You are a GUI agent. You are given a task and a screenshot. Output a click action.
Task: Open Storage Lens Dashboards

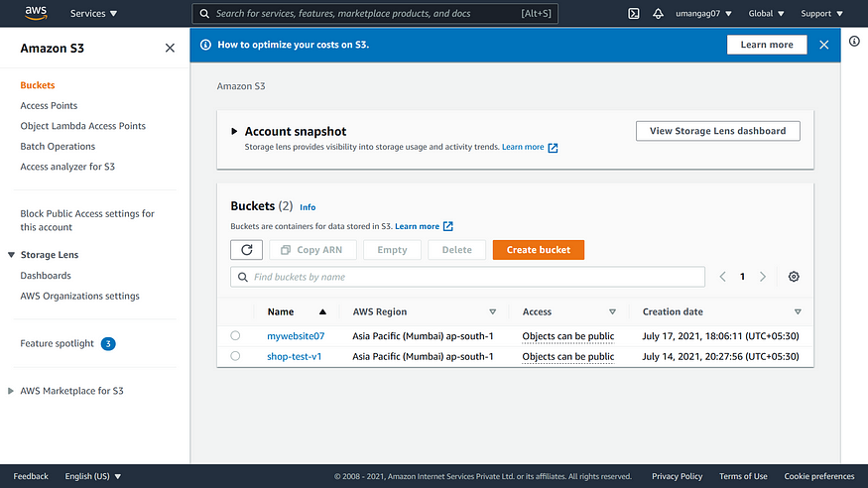(46, 276)
